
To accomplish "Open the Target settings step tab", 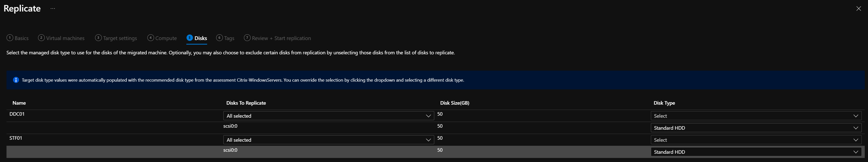I will coord(116,38).
